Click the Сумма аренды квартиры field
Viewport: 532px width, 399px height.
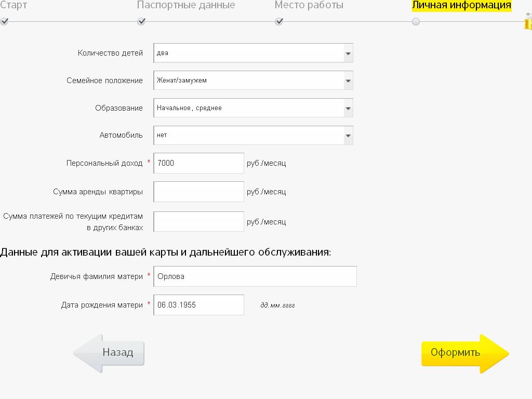click(198, 192)
